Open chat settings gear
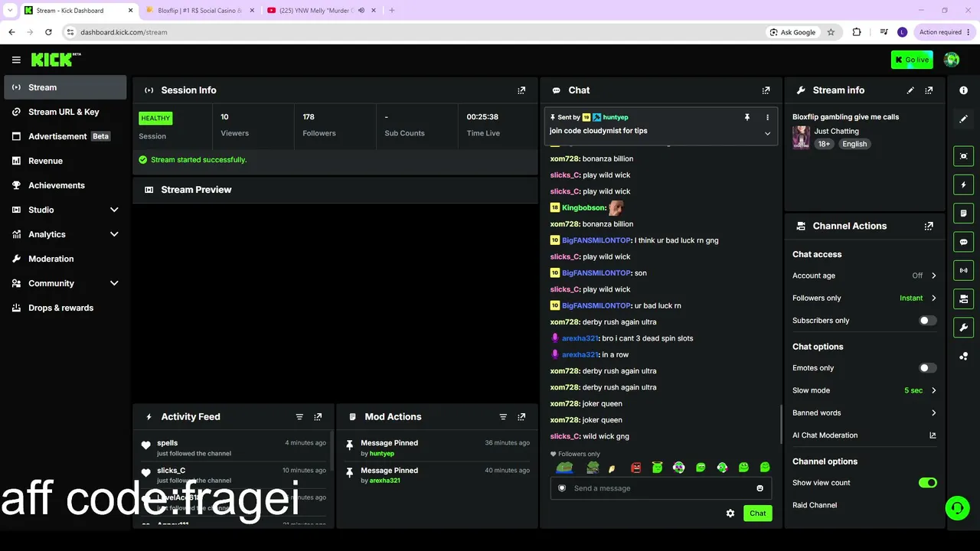 point(730,514)
